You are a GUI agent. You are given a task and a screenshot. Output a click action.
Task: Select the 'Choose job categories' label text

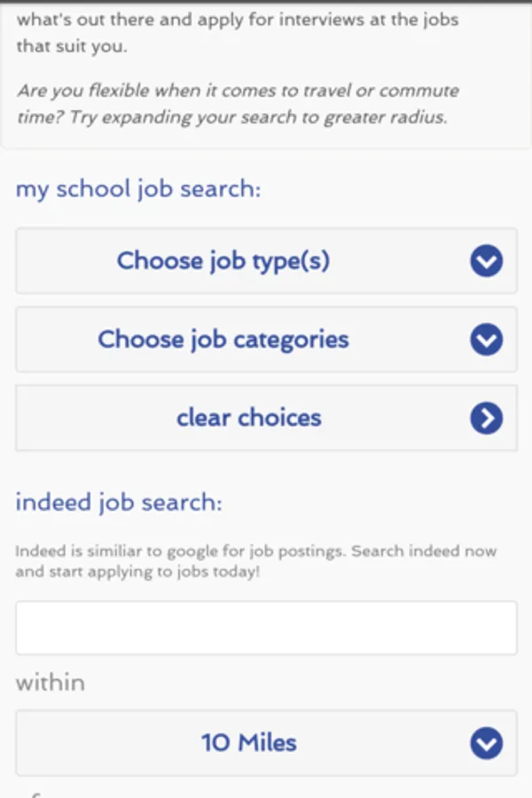click(x=223, y=340)
